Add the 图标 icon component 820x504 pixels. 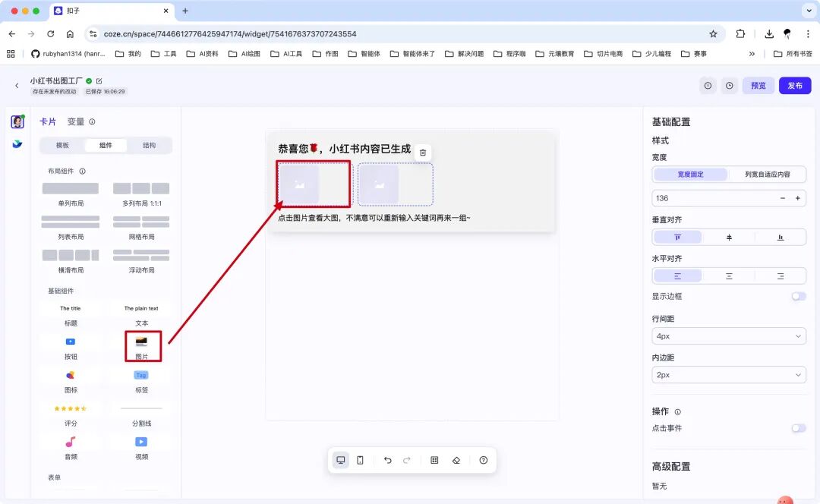point(71,383)
